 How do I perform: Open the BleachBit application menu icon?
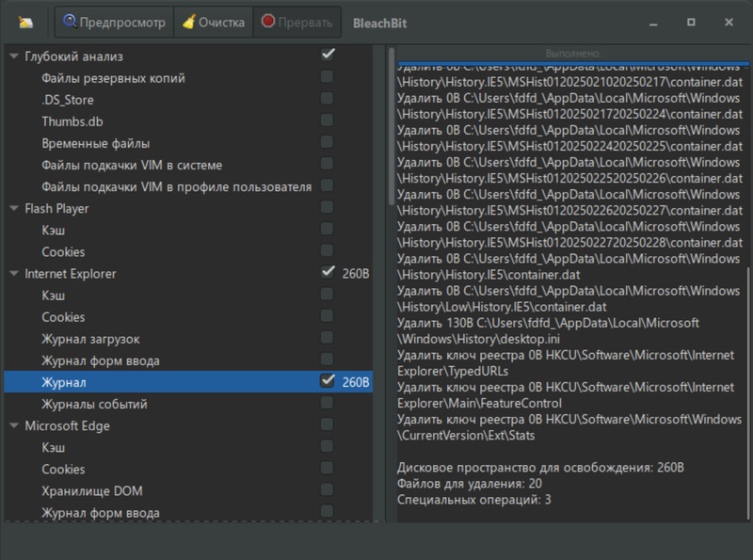pyautogui.click(x=27, y=22)
